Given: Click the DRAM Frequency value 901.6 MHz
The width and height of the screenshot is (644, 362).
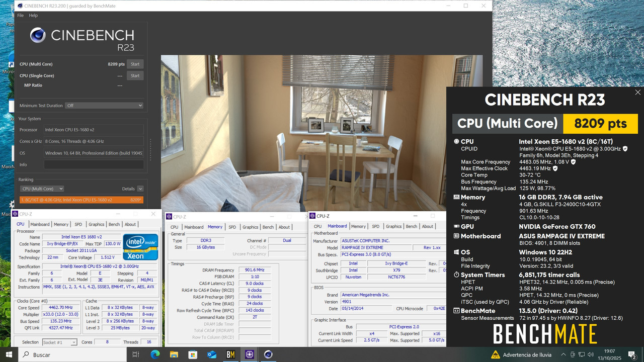Looking at the screenshot, I should click(255, 269).
